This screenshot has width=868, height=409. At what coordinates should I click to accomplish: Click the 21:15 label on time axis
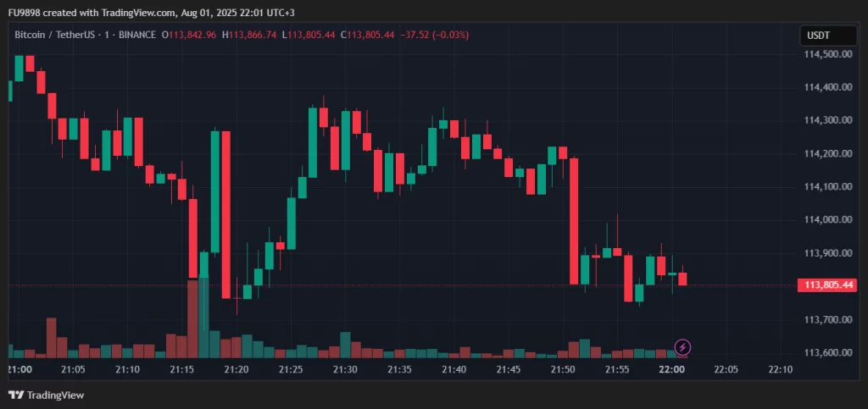click(182, 369)
